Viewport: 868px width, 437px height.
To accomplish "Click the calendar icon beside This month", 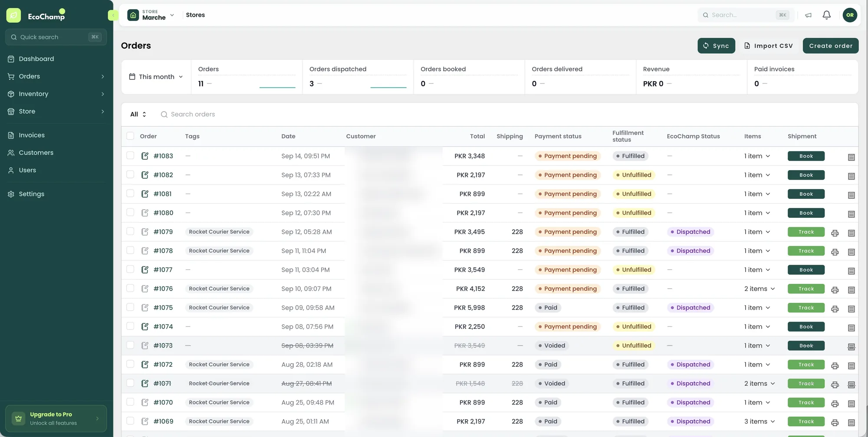I will point(132,76).
